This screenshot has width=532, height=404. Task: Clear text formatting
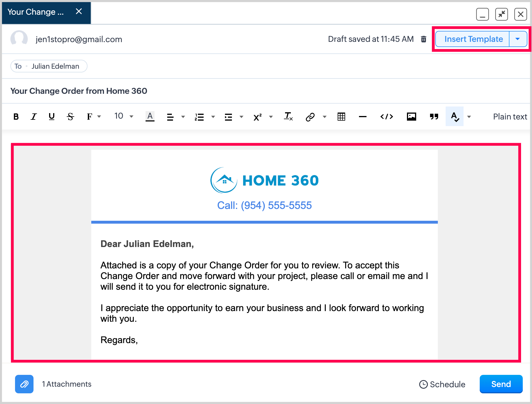pyautogui.click(x=288, y=117)
